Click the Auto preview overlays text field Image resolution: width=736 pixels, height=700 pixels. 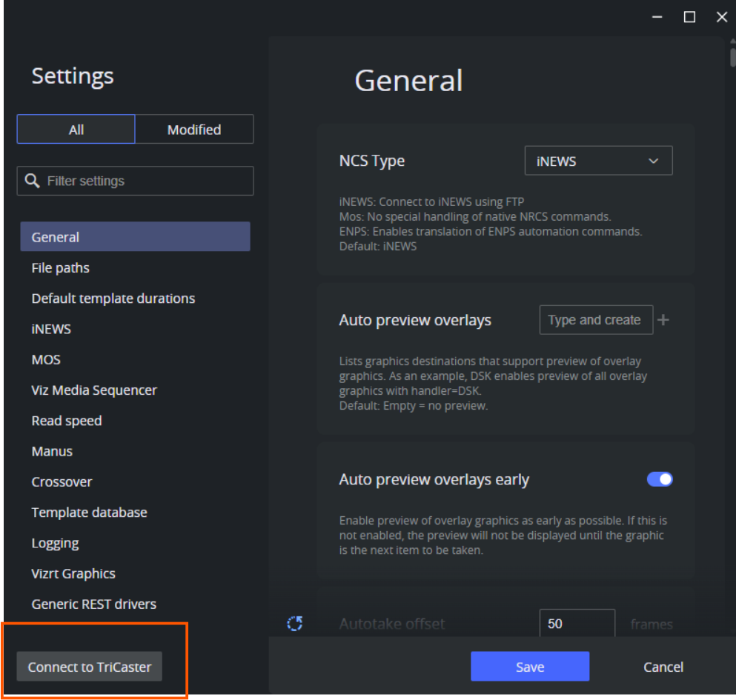coord(595,320)
